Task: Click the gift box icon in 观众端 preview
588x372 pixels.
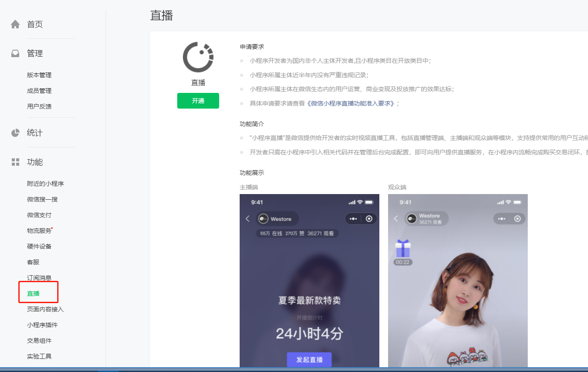Action: click(x=403, y=248)
